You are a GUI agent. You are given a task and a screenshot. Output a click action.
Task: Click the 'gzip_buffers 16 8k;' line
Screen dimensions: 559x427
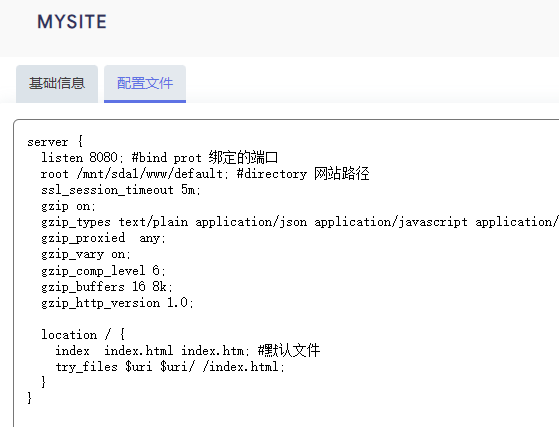point(107,287)
